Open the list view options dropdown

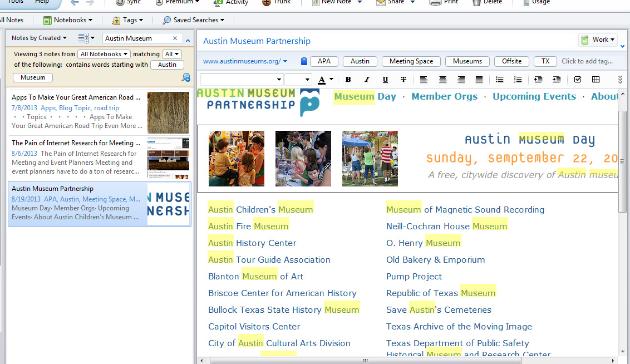(86, 38)
